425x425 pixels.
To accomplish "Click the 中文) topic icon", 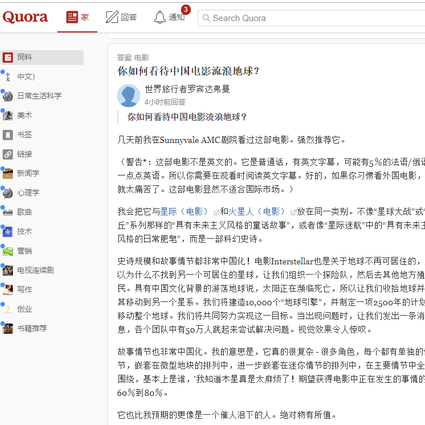I will (8, 77).
